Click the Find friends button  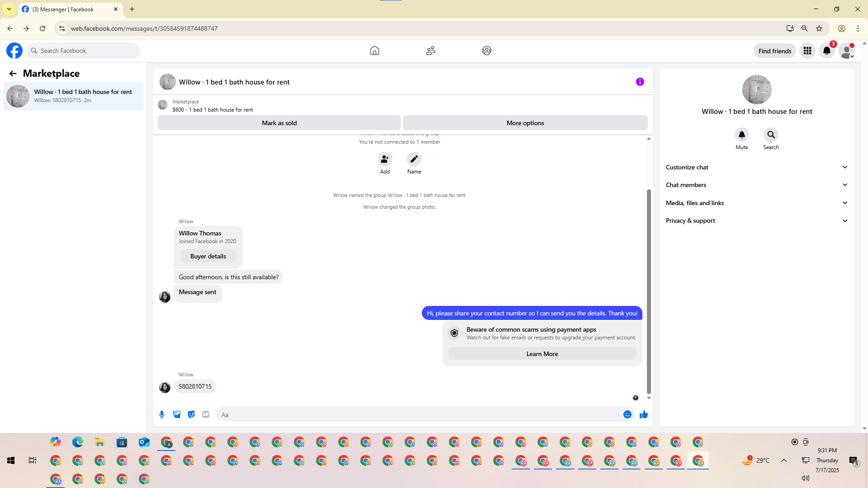tap(775, 51)
